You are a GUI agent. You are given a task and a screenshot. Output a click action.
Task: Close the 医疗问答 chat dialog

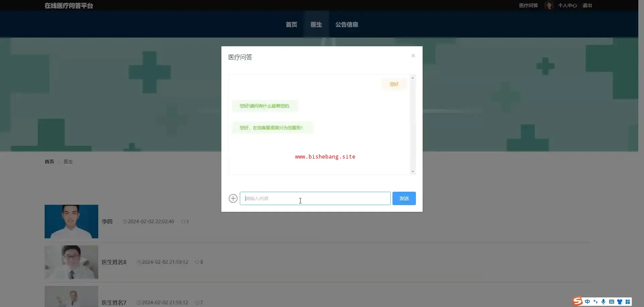[413, 56]
